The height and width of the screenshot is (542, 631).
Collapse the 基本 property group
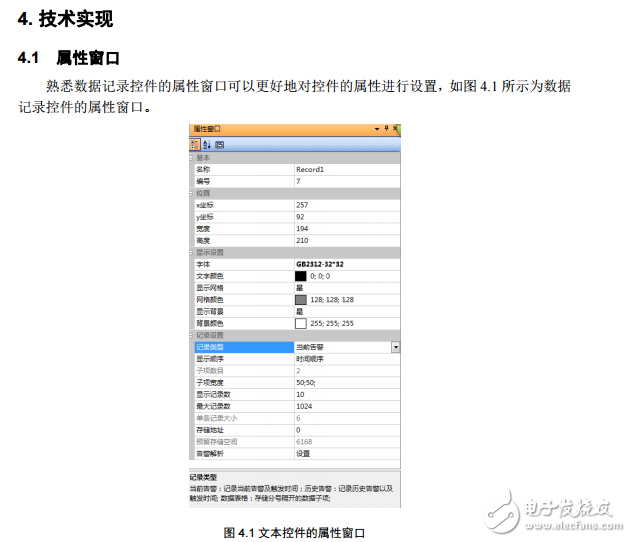tap(191, 158)
